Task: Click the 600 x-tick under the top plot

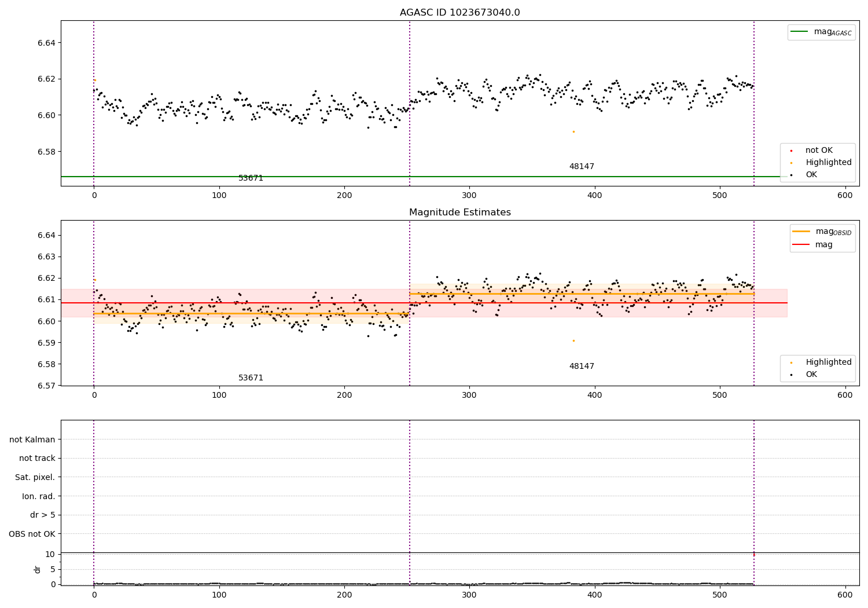Action: [845, 196]
